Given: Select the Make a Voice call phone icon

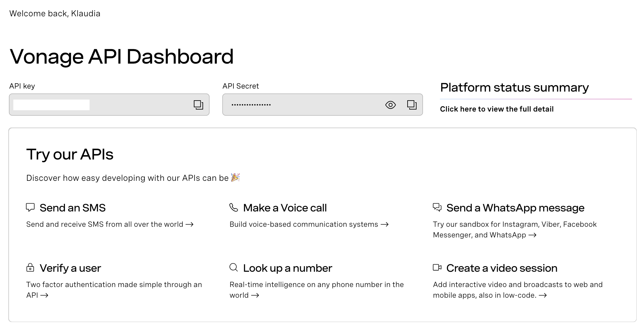Looking at the screenshot, I should point(234,207).
